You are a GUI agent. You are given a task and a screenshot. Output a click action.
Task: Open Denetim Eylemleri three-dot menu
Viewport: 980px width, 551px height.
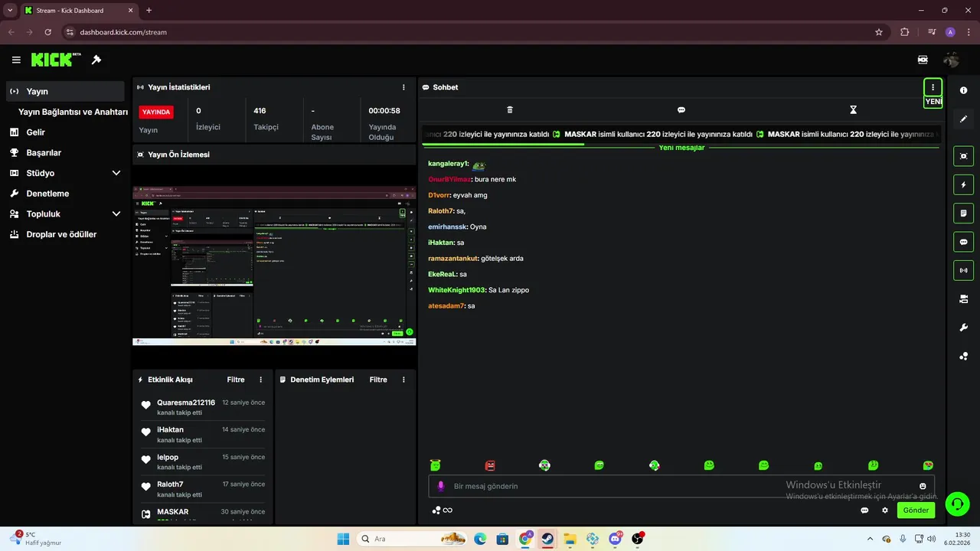tap(403, 380)
